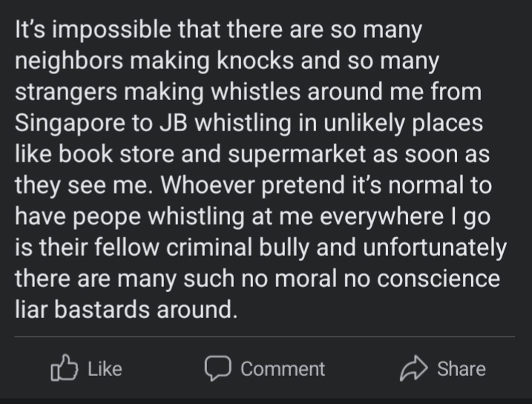Click the speech bubble Comment icon

[218, 368]
